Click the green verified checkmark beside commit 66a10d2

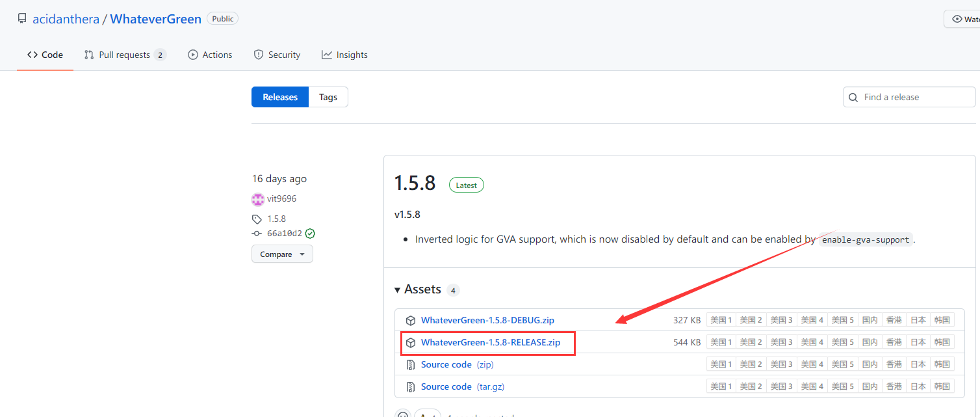pyautogui.click(x=310, y=234)
